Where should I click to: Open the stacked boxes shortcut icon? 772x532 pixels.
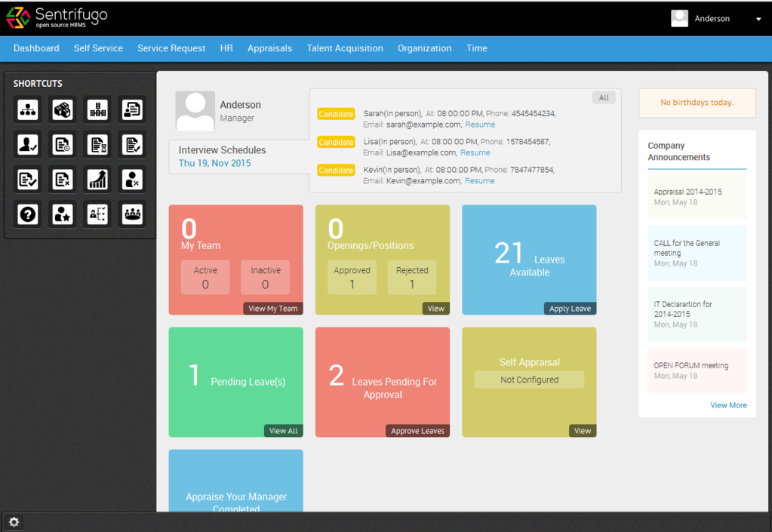pos(63,109)
